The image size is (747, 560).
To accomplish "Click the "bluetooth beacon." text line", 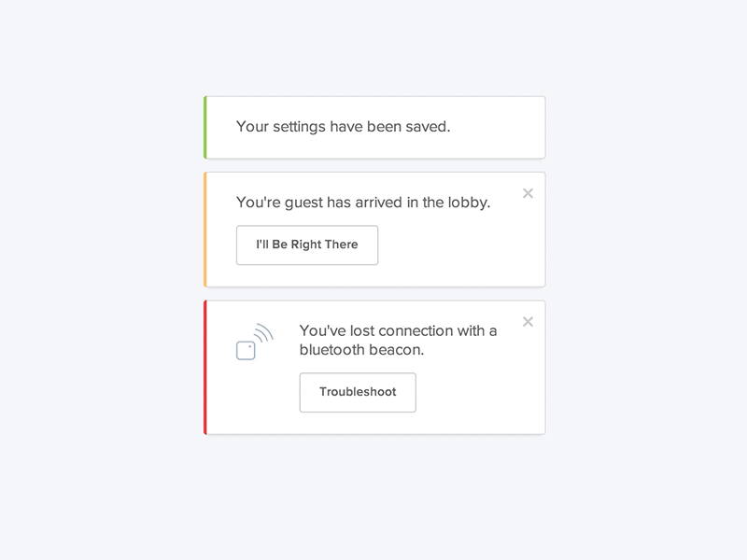I will click(361, 350).
